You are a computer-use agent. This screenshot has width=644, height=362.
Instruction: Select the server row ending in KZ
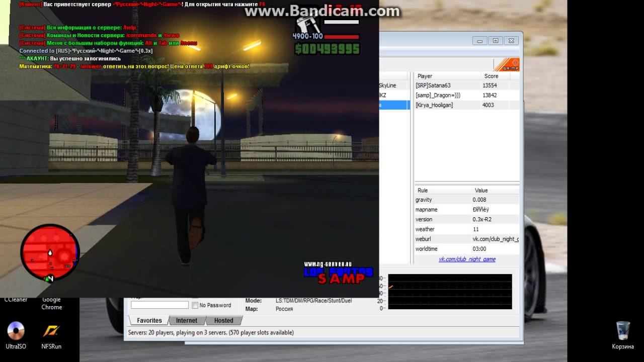pyautogui.click(x=394, y=95)
